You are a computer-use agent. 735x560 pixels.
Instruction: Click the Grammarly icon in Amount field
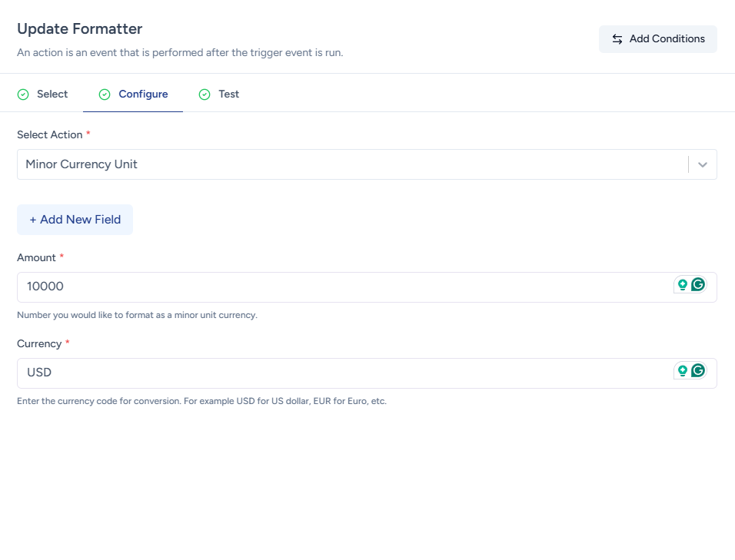pos(698,284)
